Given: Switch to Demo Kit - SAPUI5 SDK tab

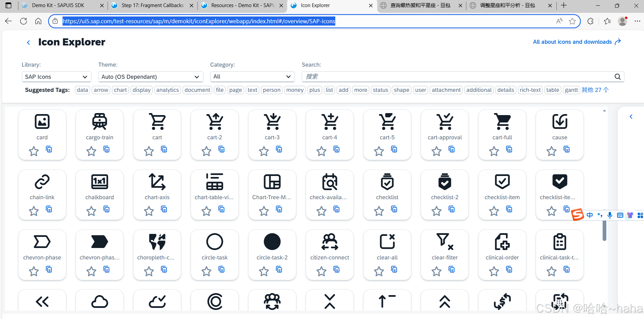Looking at the screenshot, I should tap(63, 5).
